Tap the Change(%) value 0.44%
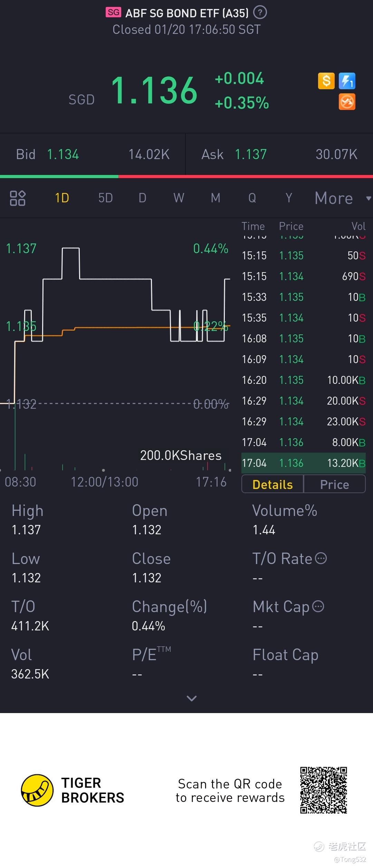Image resolution: width=373 pixels, height=868 pixels. pyautogui.click(x=149, y=626)
